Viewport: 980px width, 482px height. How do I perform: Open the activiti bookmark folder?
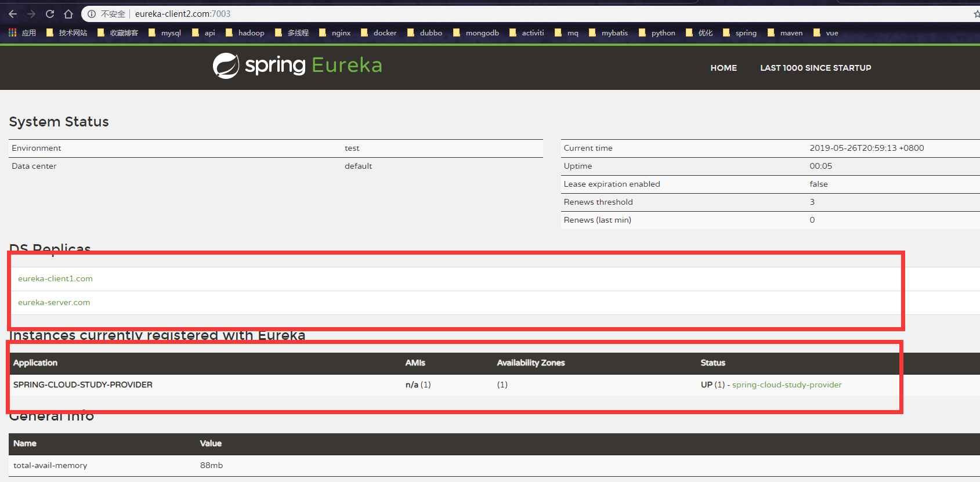[x=527, y=33]
